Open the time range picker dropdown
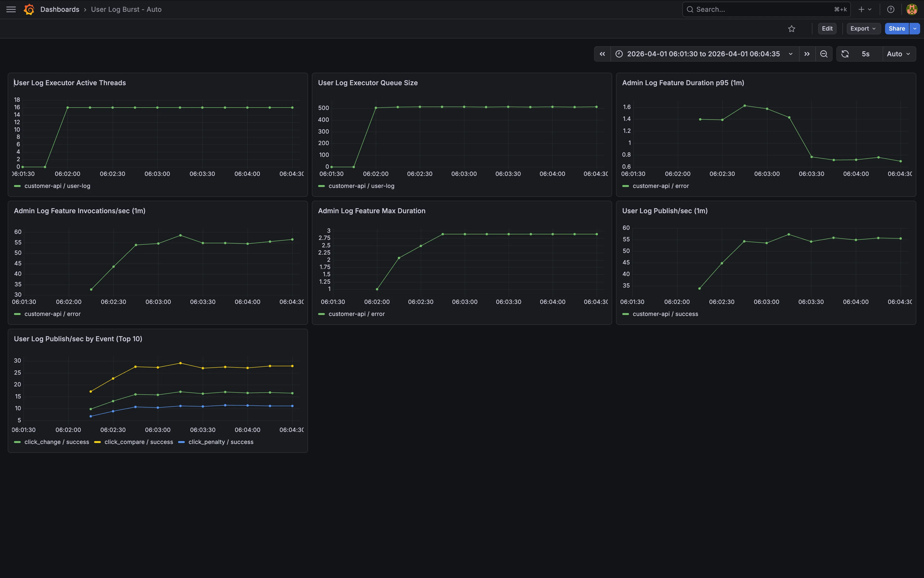This screenshot has width=924, height=578. pyautogui.click(x=705, y=54)
